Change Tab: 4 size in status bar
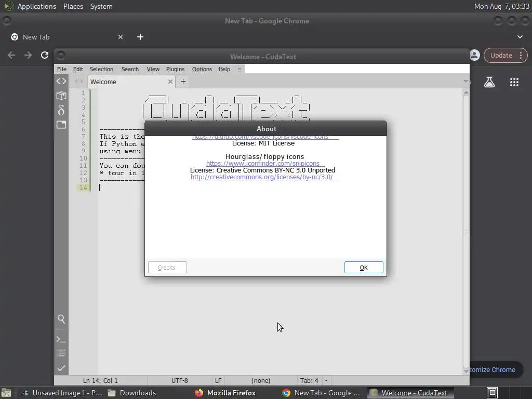Screen dimensions: 532x399 (309, 381)
